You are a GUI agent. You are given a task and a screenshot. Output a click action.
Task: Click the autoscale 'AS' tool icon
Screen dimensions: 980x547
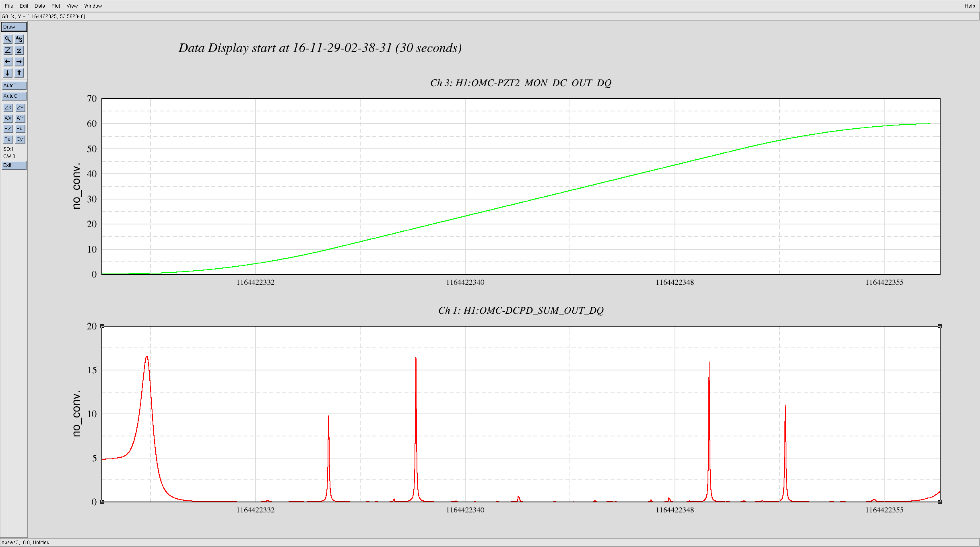tap(19, 39)
